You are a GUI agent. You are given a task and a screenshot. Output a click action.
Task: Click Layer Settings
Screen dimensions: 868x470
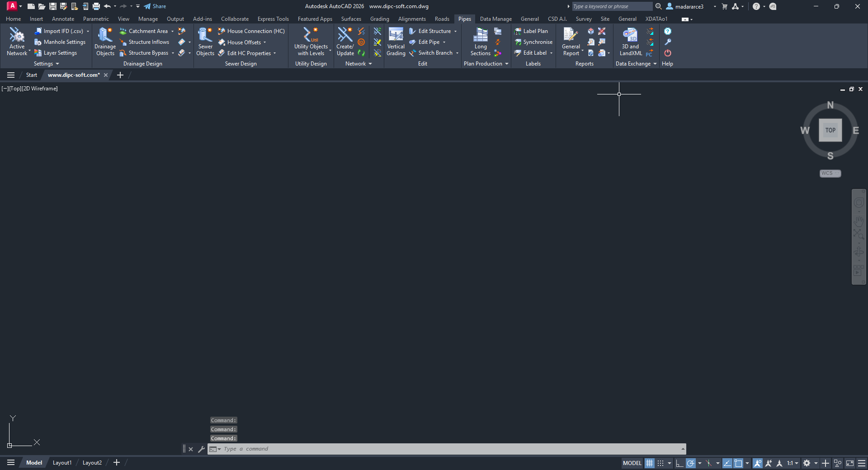tap(56, 53)
